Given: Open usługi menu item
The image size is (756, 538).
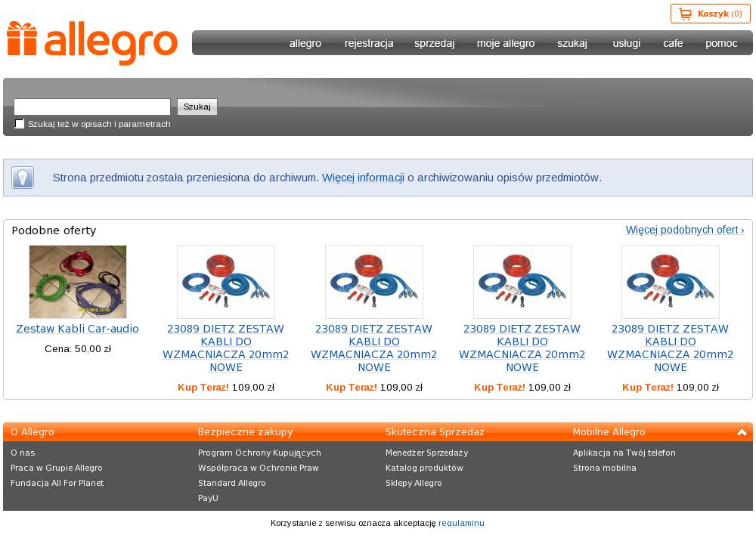Looking at the screenshot, I should (627, 43).
